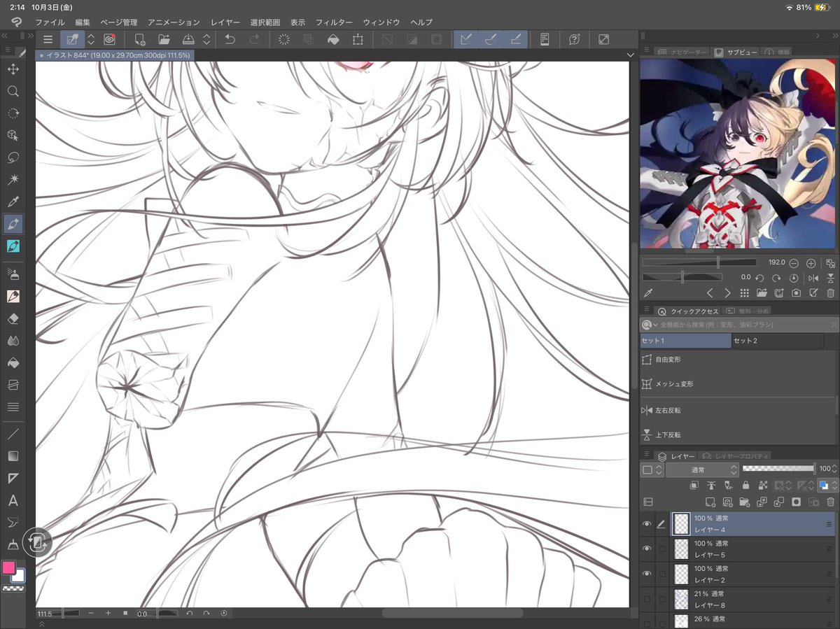
Task: Open the フィルター menu
Action: [x=334, y=22]
